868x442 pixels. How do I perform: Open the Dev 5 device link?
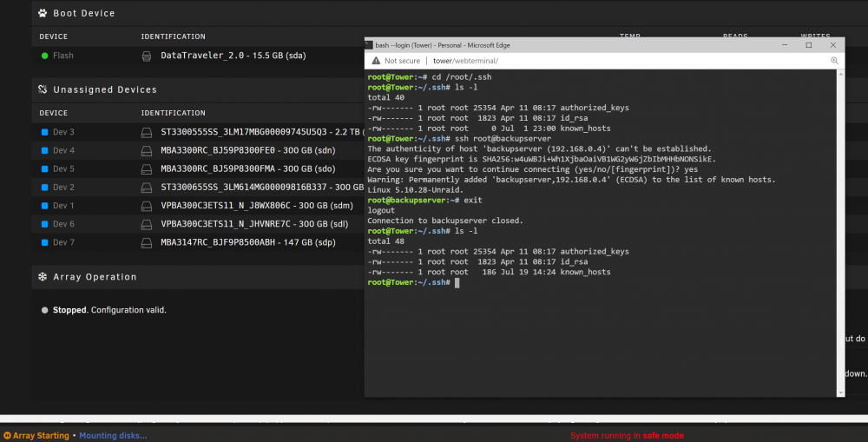pos(63,169)
